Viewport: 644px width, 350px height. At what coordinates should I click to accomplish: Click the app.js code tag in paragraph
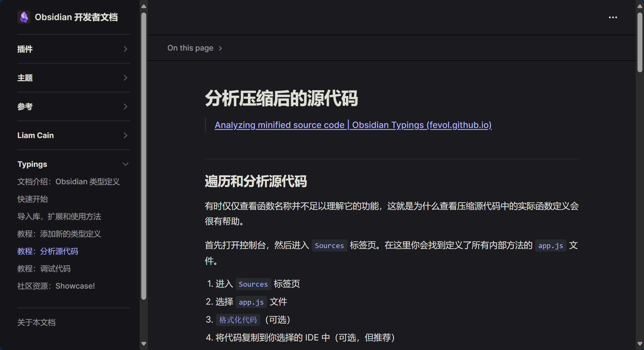click(551, 245)
